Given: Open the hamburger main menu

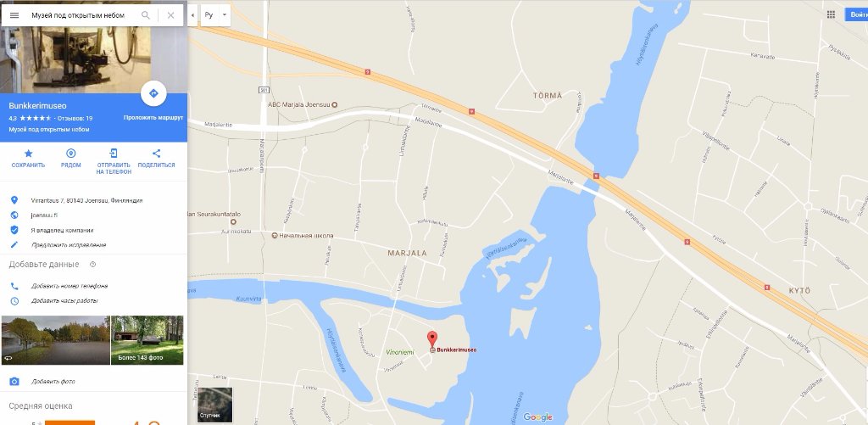Looking at the screenshot, I should (14, 15).
